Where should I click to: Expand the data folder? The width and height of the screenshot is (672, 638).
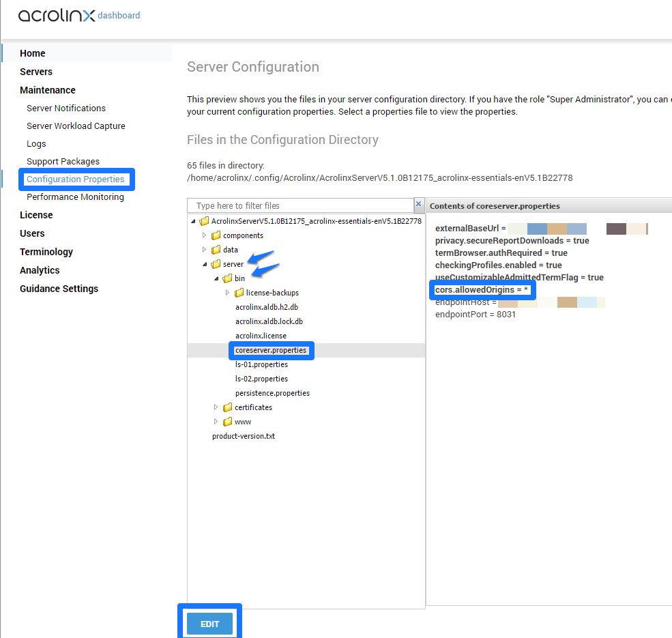tap(205, 250)
